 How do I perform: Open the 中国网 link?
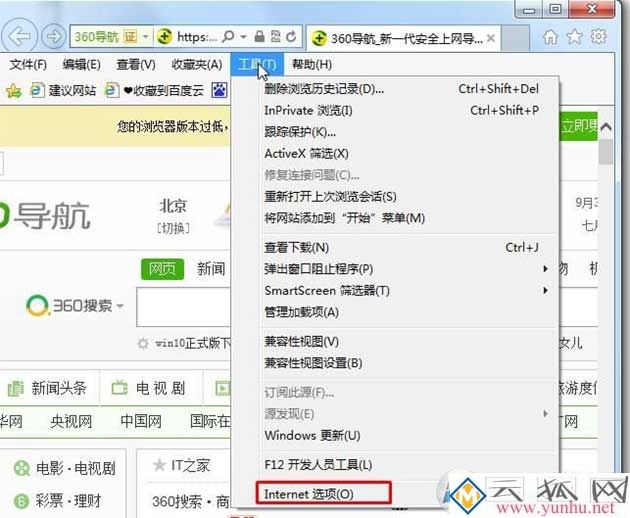coord(141,421)
